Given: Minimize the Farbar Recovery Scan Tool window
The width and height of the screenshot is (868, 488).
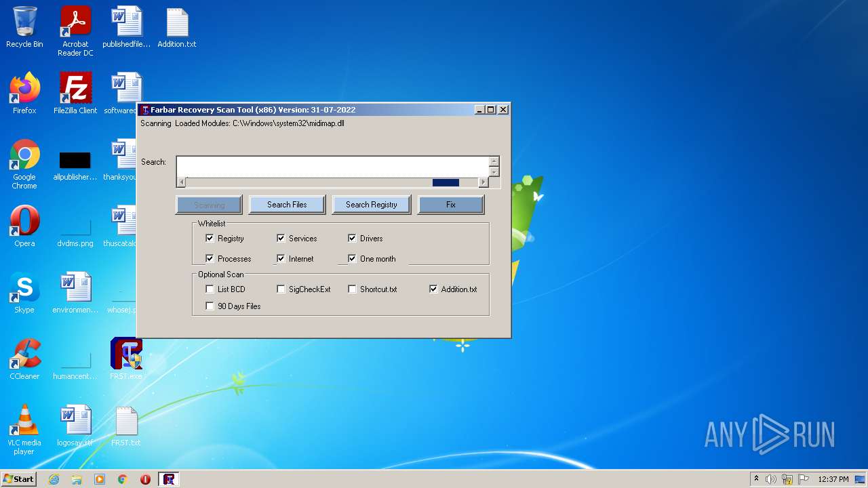Looking at the screenshot, I should pos(480,110).
